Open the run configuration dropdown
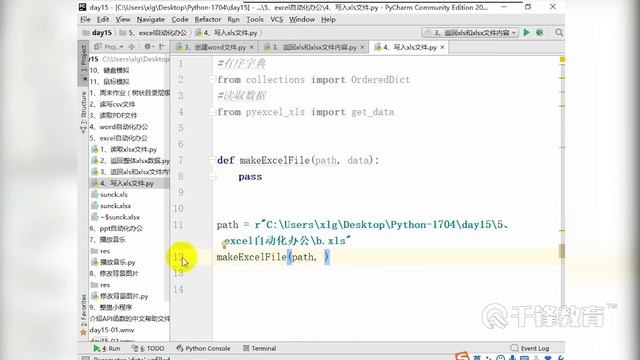Image resolution: width=640 pixels, height=360 pixels. tap(470, 32)
